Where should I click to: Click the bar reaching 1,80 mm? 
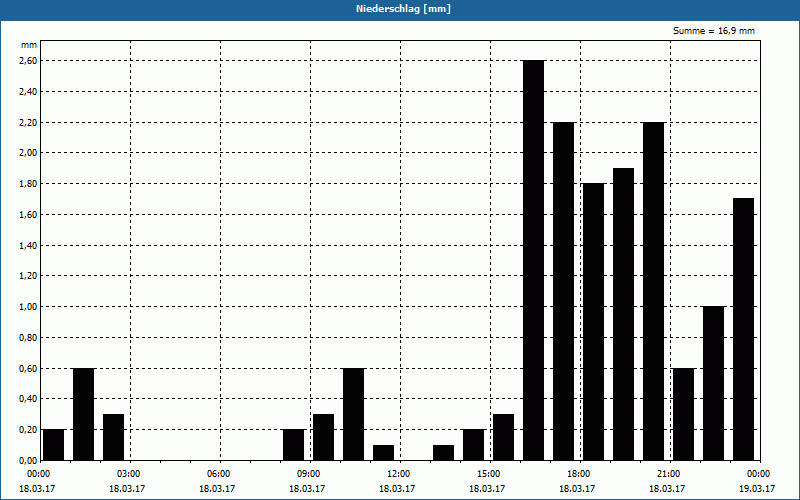(593, 322)
